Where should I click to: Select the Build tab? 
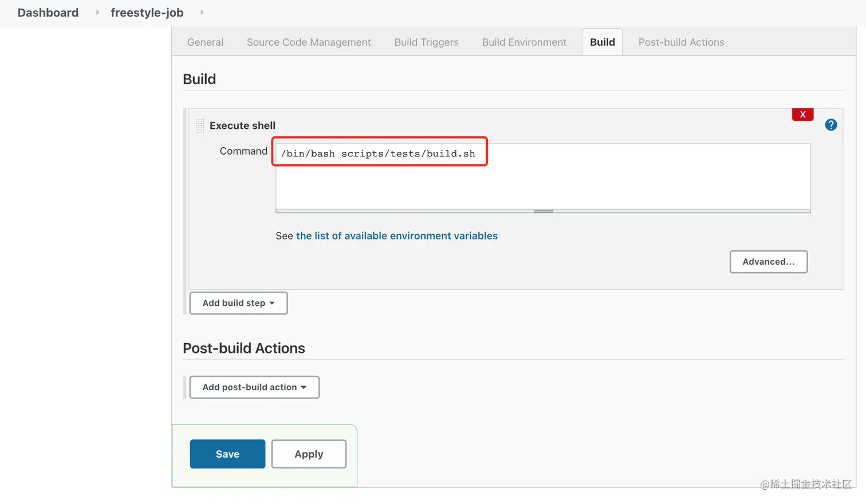point(602,42)
